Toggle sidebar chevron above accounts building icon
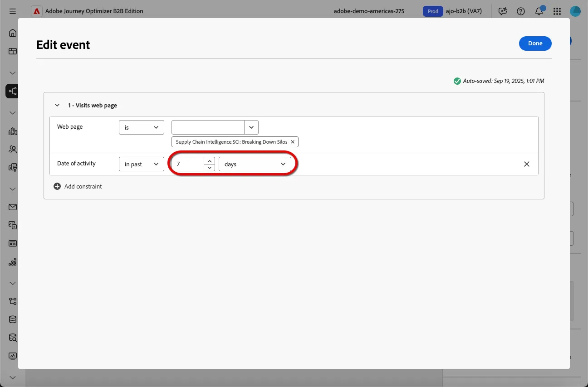588x387 pixels. tap(13, 113)
